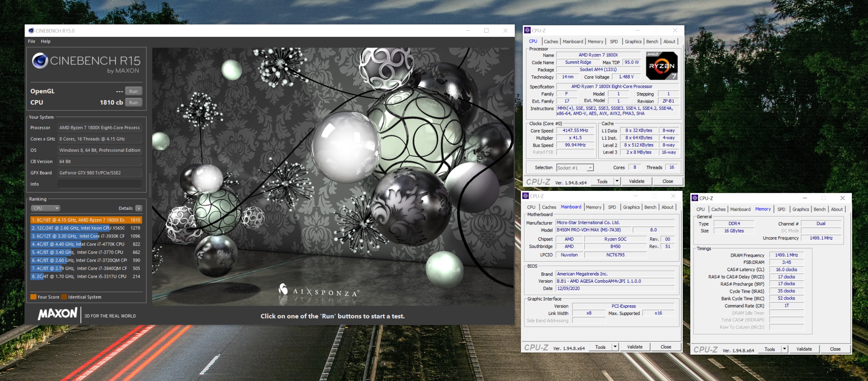This screenshot has width=868, height=381.
Task: Expand the Tools arrow in the CPU window
Action: (x=617, y=181)
